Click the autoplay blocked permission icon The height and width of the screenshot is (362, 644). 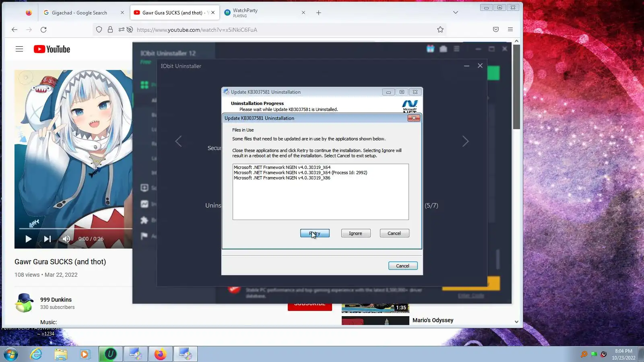pos(130,29)
